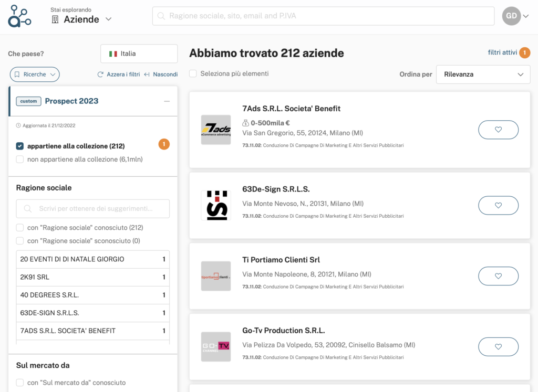Image resolution: width=538 pixels, height=392 pixels.
Task: Check con "Ragione sociale" sconosciuto (0)
Action: tap(20, 241)
